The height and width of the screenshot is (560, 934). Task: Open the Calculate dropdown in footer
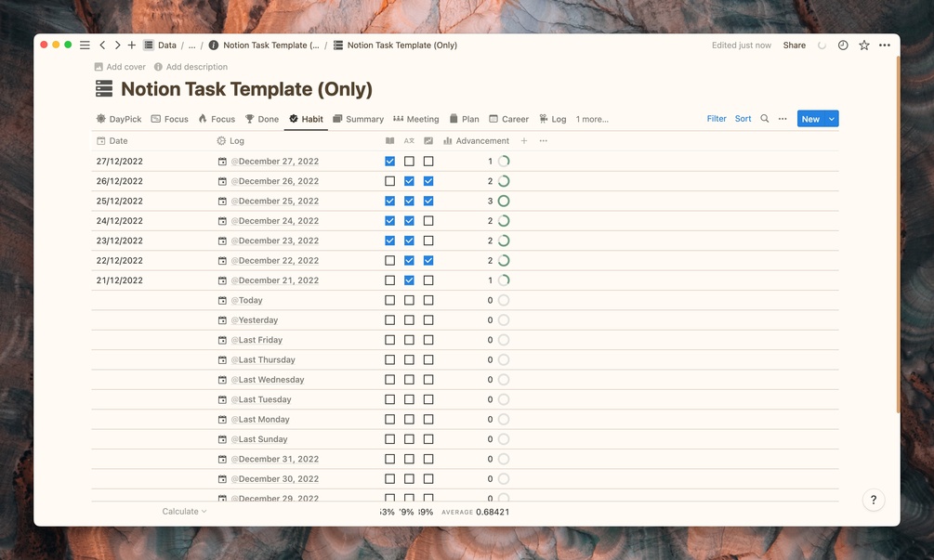(184, 511)
